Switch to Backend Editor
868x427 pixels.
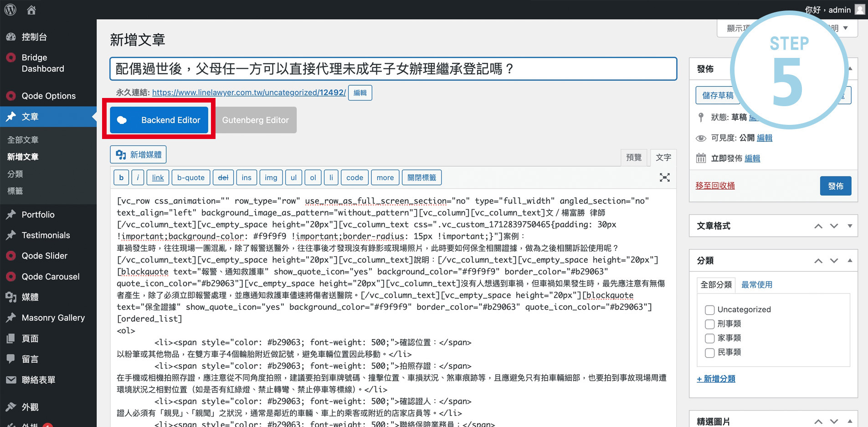pos(159,120)
